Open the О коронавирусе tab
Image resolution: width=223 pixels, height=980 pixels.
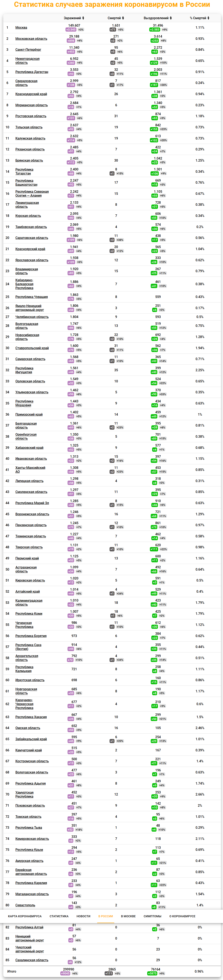pyautogui.click(x=182, y=916)
